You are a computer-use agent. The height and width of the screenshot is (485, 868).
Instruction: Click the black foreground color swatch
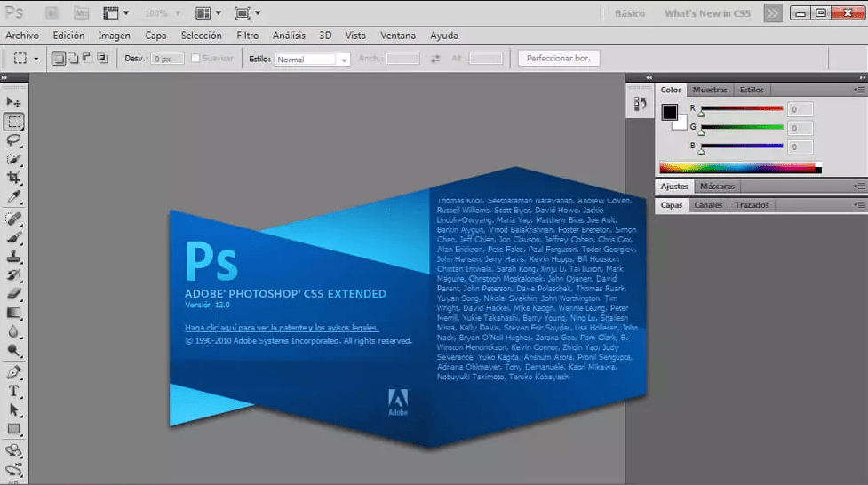pos(669,113)
